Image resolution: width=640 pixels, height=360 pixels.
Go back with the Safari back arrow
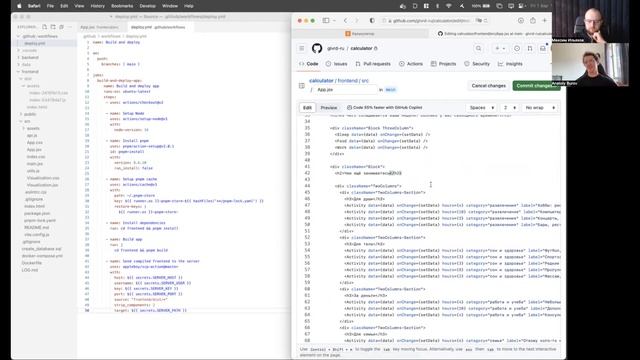coord(345,20)
